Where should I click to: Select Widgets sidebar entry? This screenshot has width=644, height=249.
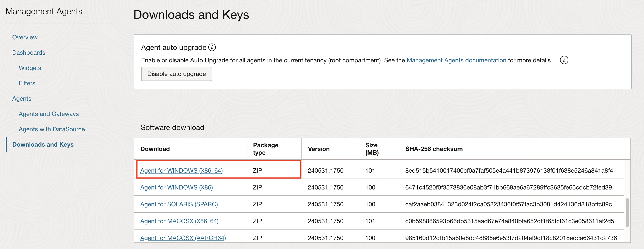click(x=30, y=68)
